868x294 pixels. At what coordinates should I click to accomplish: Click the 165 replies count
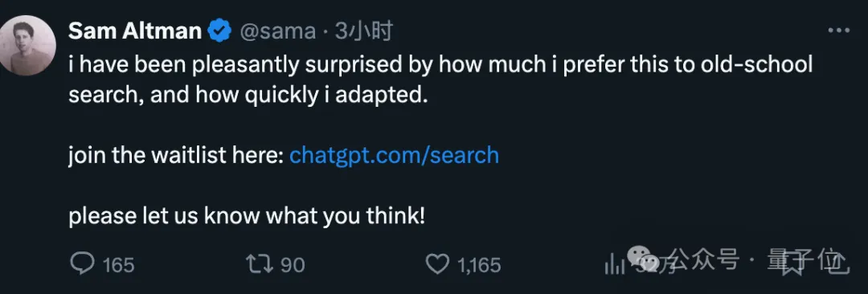pyautogui.click(x=119, y=265)
